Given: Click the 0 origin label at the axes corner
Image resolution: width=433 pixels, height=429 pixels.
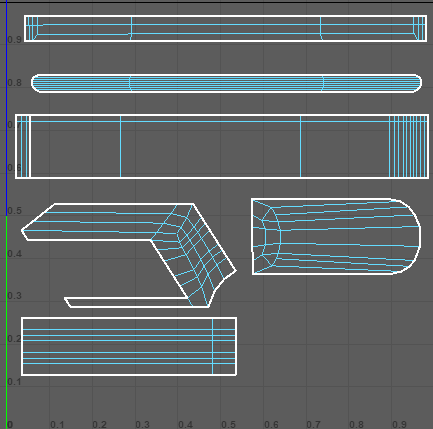Looking at the screenshot, I should click(10, 424).
